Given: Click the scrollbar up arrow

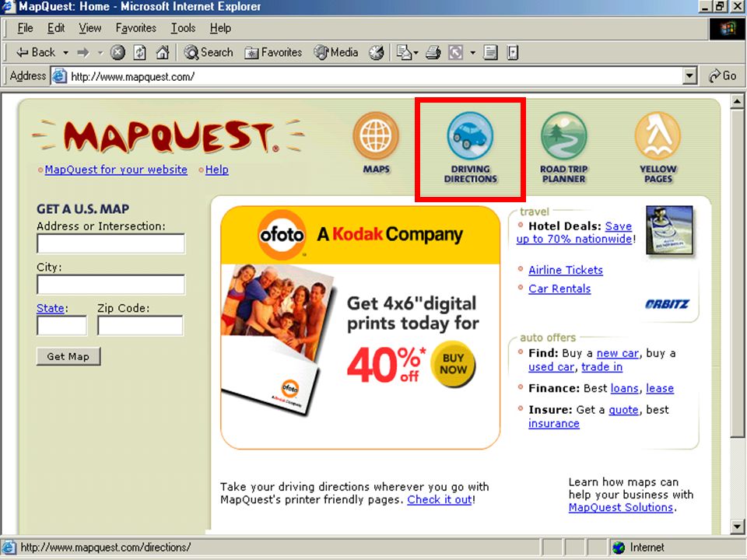Looking at the screenshot, I should 737,101.
